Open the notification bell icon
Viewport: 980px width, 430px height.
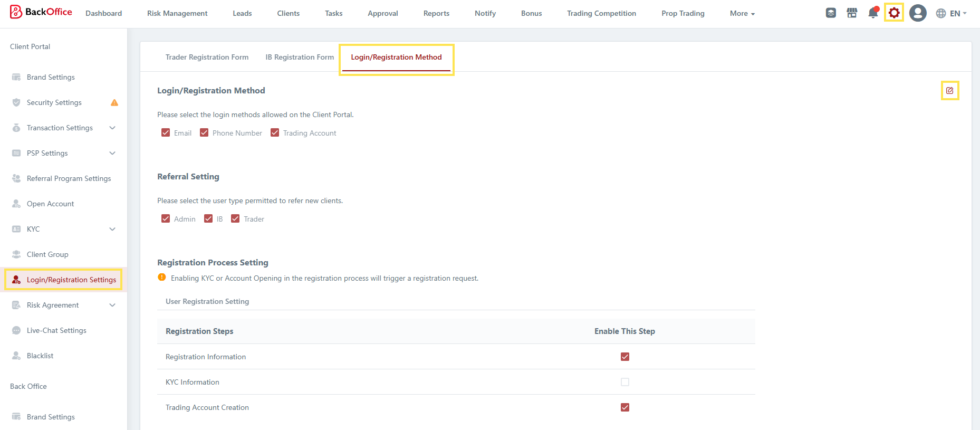point(873,13)
